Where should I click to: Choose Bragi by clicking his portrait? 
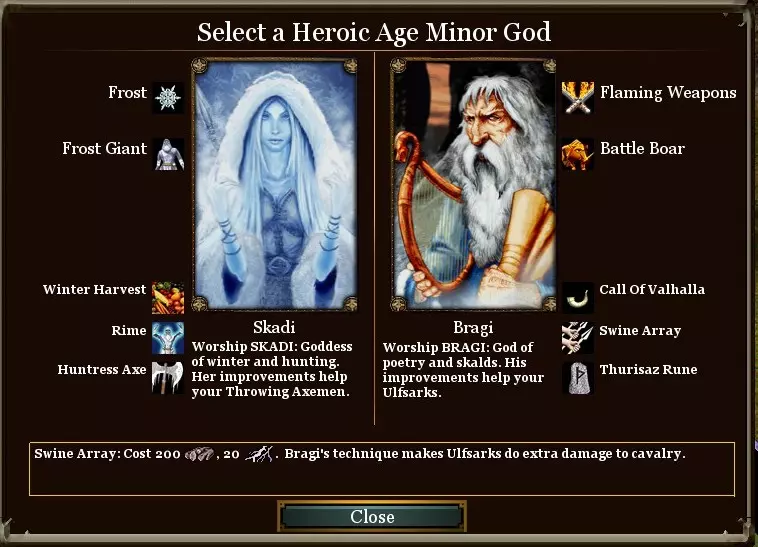(473, 185)
